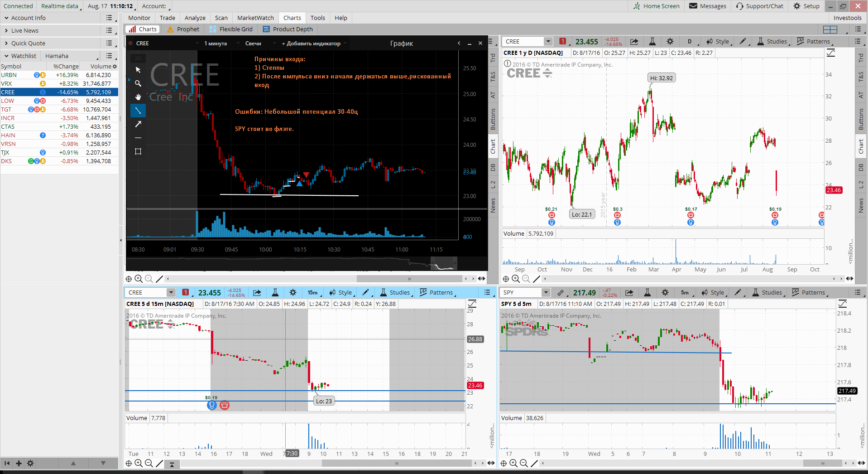868x474 pixels.
Task: Select the arrow drawing tool in График
Action: pyautogui.click(x=138, y=124)
